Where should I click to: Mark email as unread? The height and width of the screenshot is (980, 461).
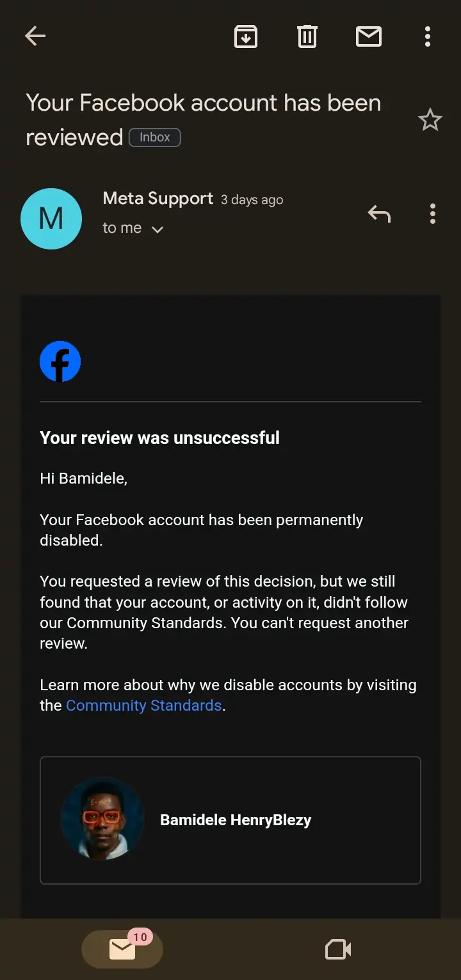pos(369,36)
